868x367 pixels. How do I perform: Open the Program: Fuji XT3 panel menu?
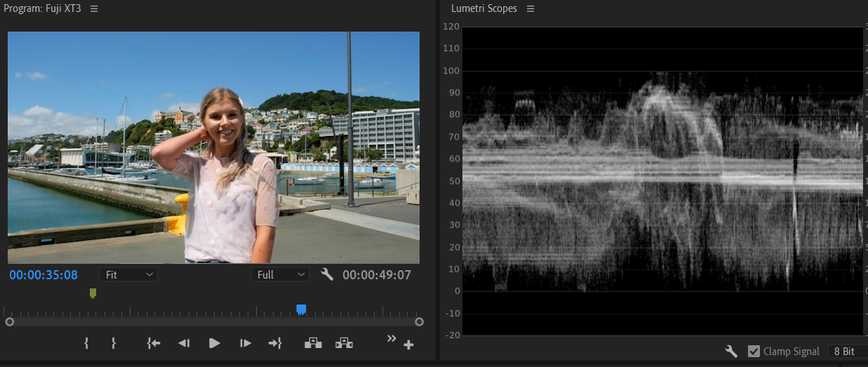pyautogui.click(x=94, y=8)
